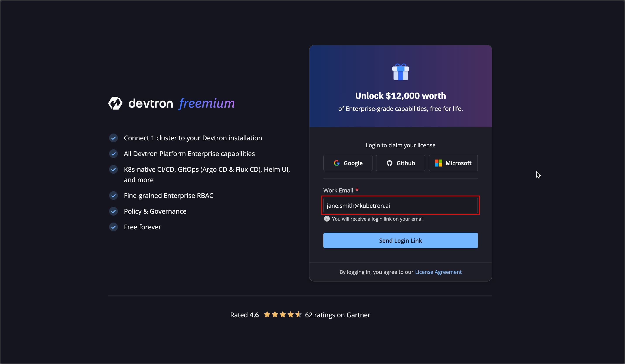Screen dimensions: 625x364
Task: Click the Gartner rating stars
Action: tap(282, 315)
